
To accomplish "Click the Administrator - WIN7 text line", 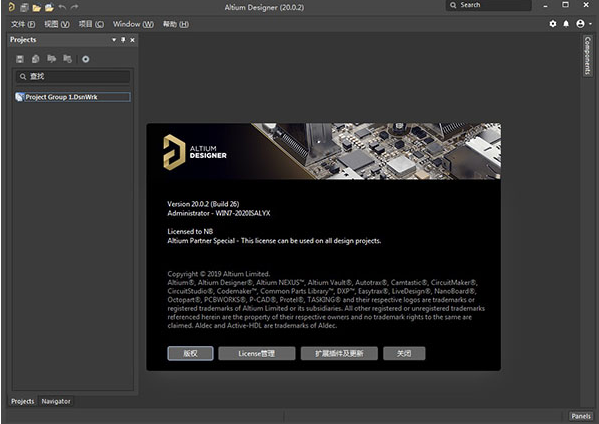I will [x=219, y=213].
